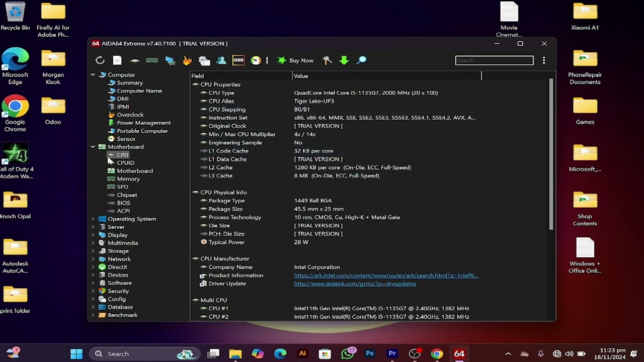This screenshot has height=362, width=644.
Task: Open Recycle Bin desktop icon
Action: pos(15,17)
